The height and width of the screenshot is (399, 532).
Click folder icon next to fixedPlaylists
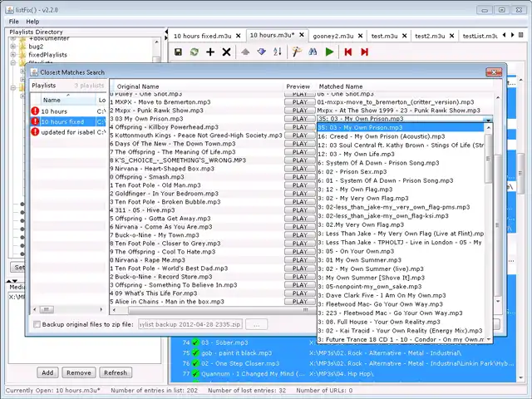point(22,55)
